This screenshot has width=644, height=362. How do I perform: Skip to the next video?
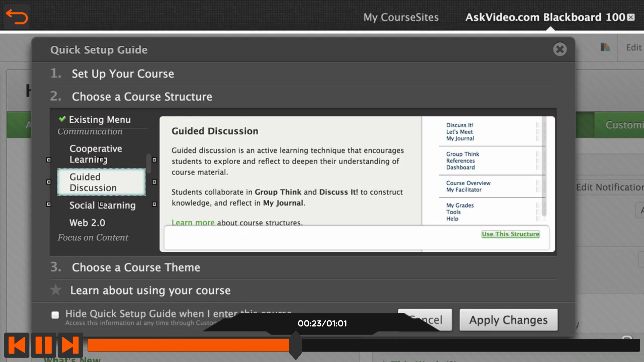pyautogui.click(x=70, y=345)
